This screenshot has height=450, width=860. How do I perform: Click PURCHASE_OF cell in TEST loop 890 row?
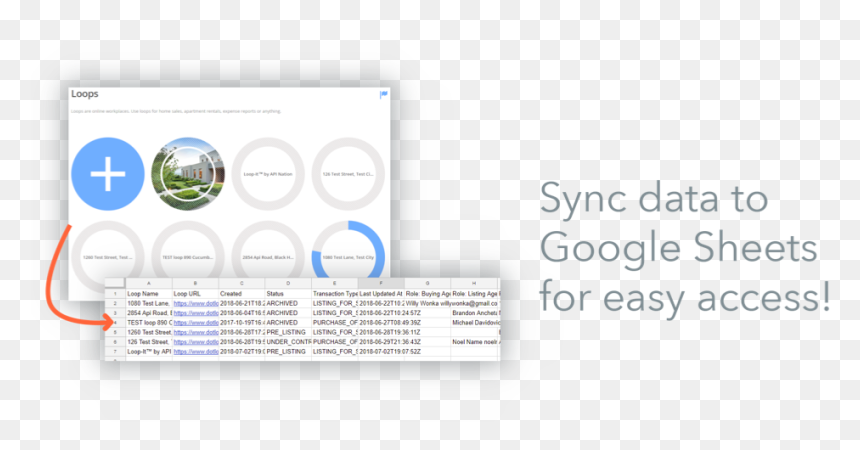click(335, 323)
